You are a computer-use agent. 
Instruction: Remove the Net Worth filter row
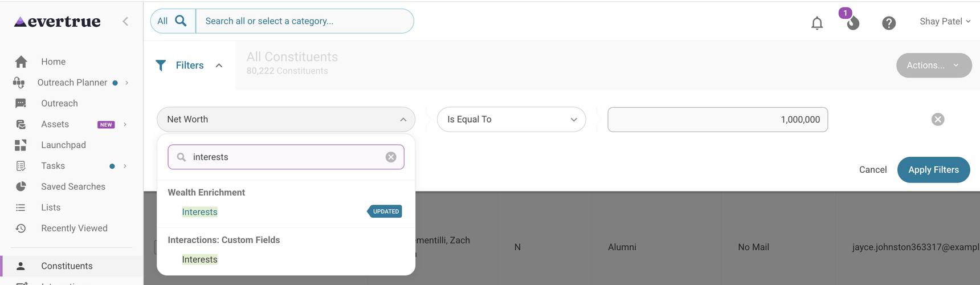click(938, 119)
